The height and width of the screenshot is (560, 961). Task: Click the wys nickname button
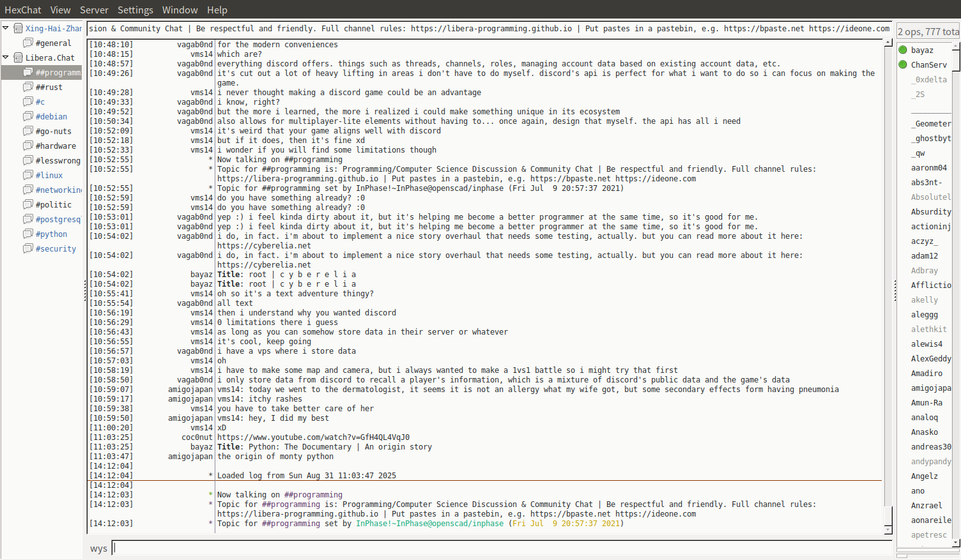[98, 549]
